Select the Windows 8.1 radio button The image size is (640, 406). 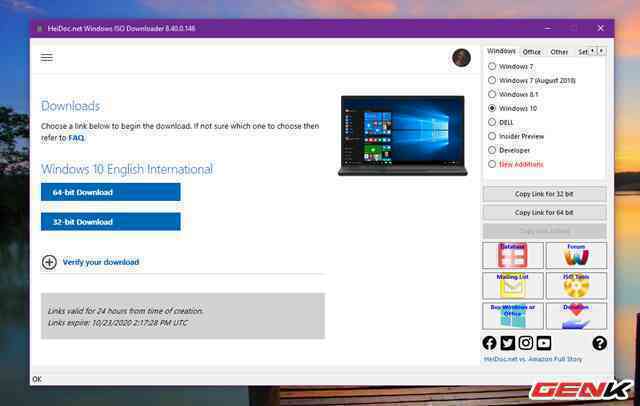click(492, 94)
